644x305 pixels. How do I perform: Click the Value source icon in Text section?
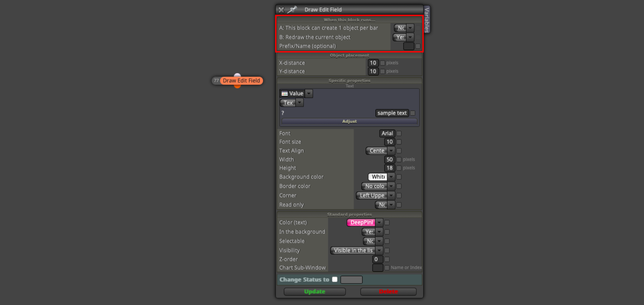click(285, 93)
